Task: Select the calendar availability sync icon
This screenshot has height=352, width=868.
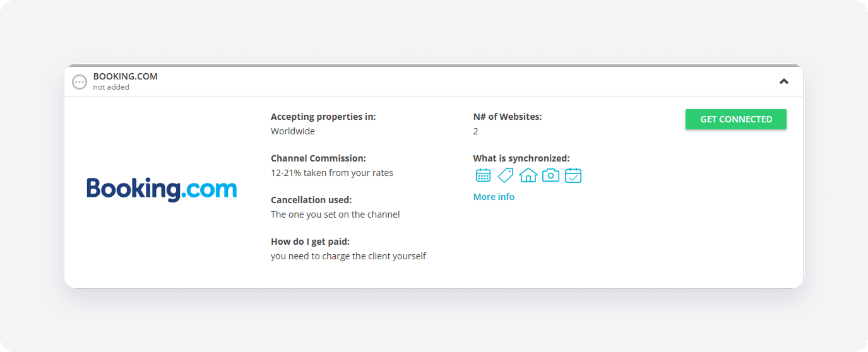Action: 483,175
